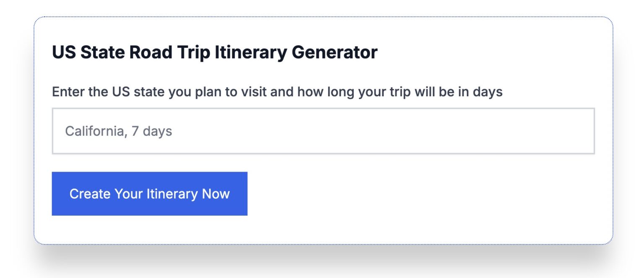
Task: Click the middle of the trip input box
Action: [323, 131]
